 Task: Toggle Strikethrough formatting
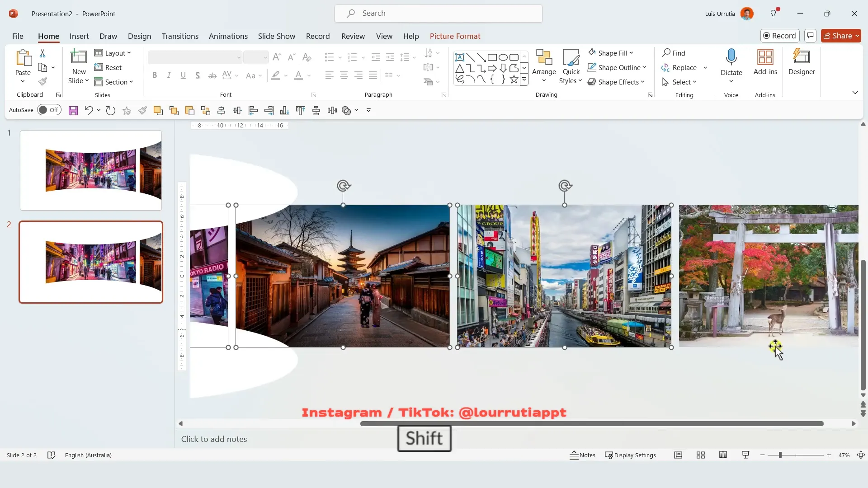(212, 75)
